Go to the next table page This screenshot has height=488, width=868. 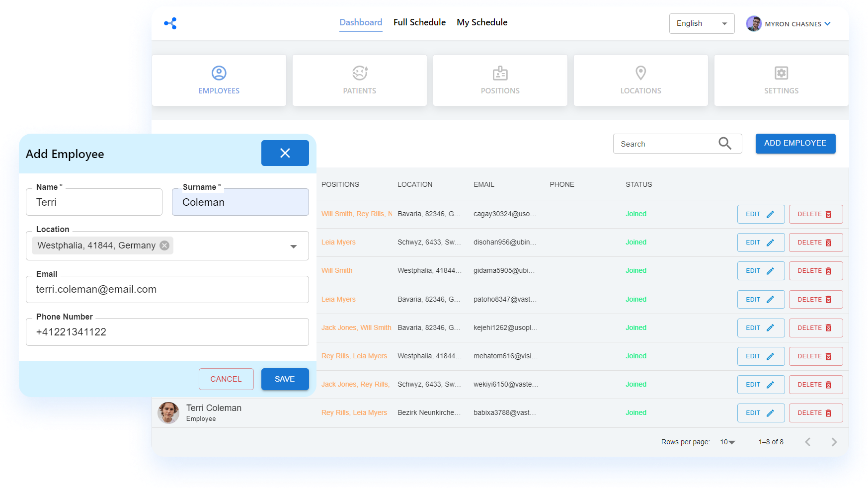(x=834, y=442)
